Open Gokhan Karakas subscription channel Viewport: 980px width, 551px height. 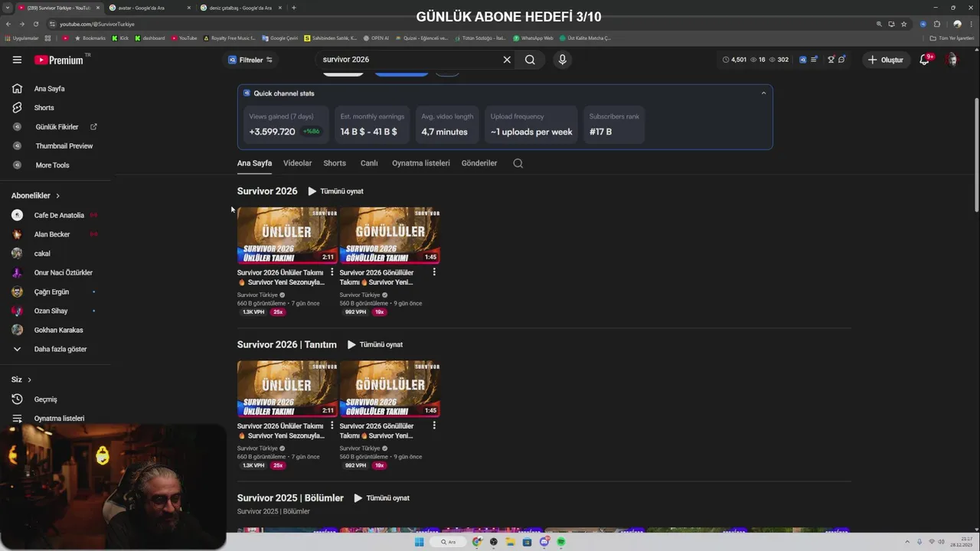pos(57,330)
